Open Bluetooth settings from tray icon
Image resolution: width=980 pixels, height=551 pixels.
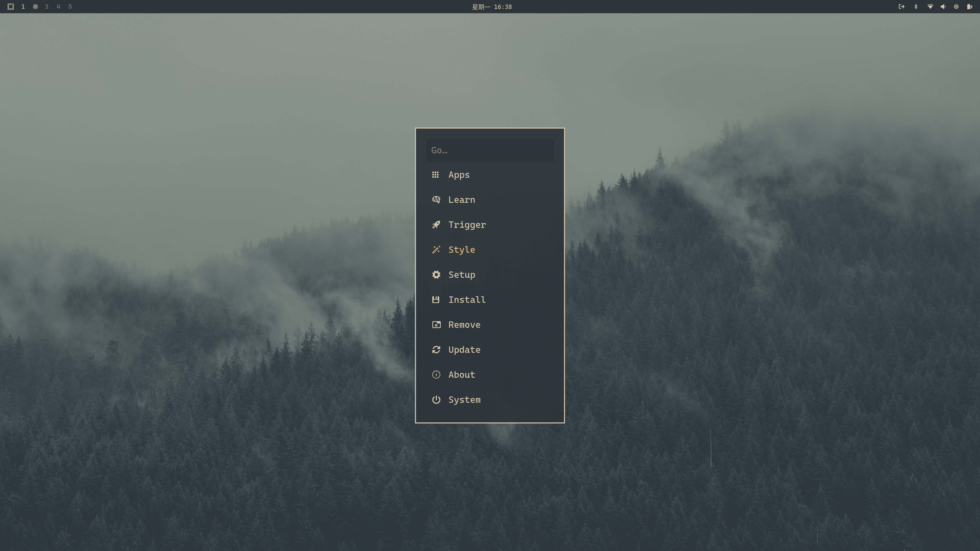click(916, 6)
